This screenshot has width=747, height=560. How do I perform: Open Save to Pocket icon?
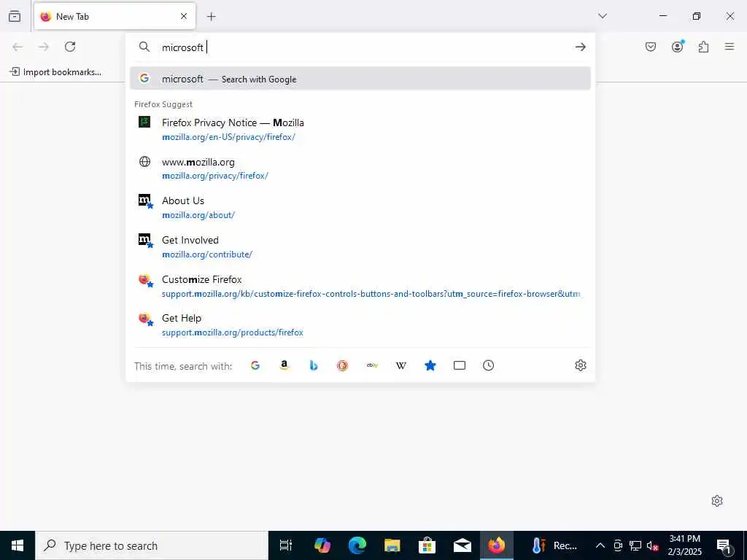tap(651, 47)
